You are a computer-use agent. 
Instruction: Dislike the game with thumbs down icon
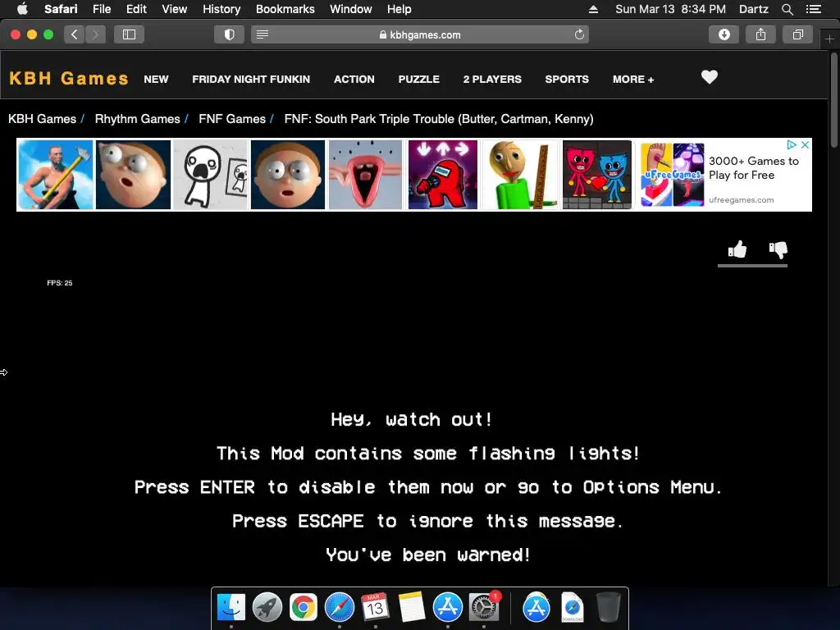[778, 249]
